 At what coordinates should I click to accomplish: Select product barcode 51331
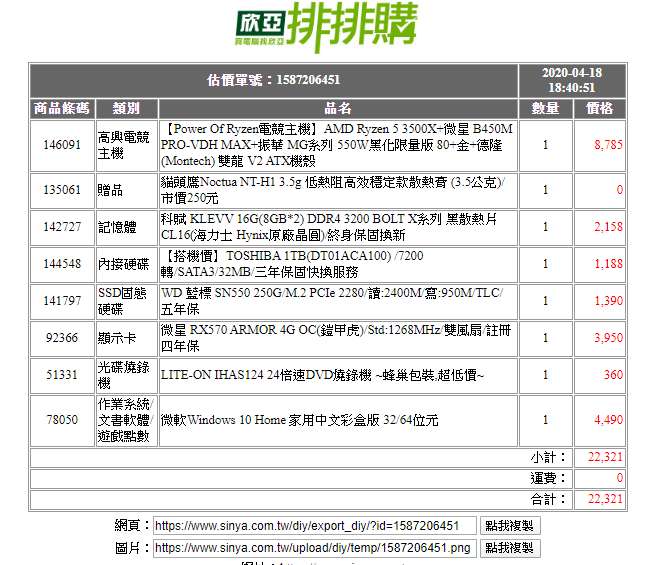click(62, 374)
